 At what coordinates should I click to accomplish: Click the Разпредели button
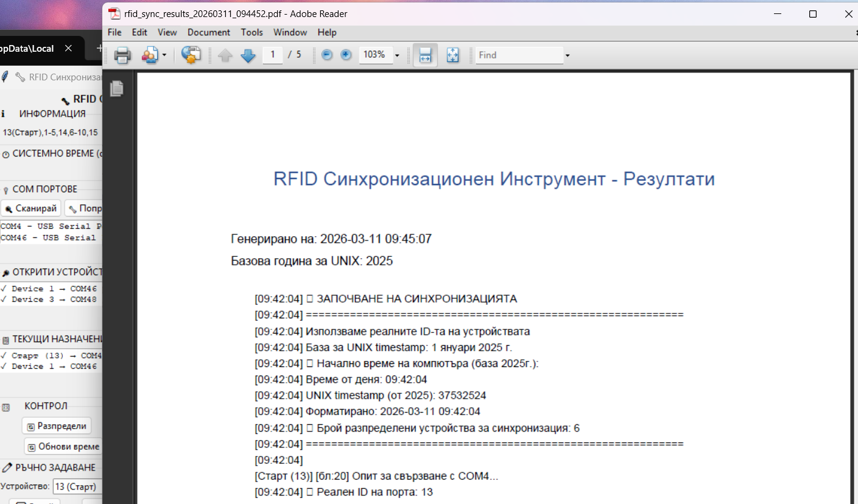57,426
